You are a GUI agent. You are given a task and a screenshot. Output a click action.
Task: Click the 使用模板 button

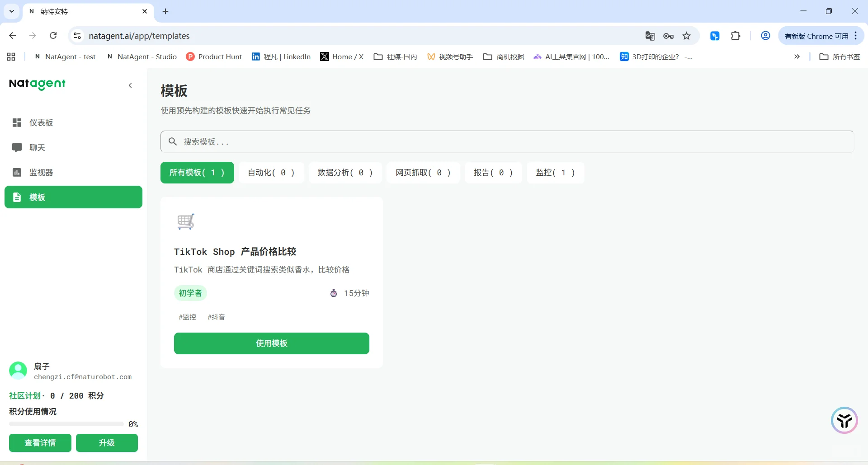pyautogui.click(x=272, y=343)
